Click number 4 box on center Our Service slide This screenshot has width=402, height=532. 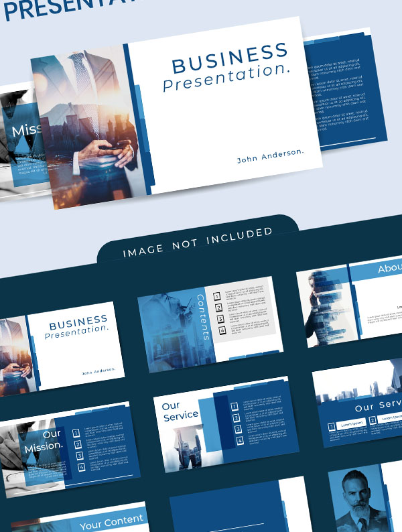[x=239, y=441]
